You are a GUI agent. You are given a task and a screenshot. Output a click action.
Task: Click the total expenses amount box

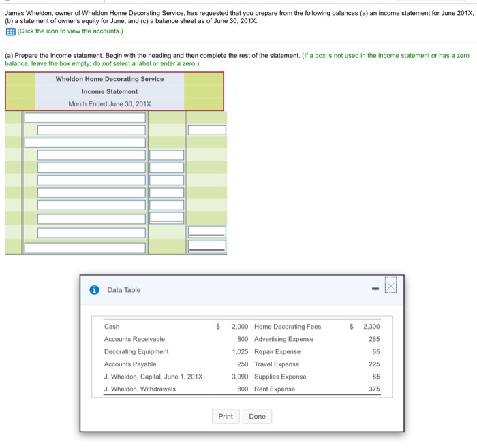point(207,232)
